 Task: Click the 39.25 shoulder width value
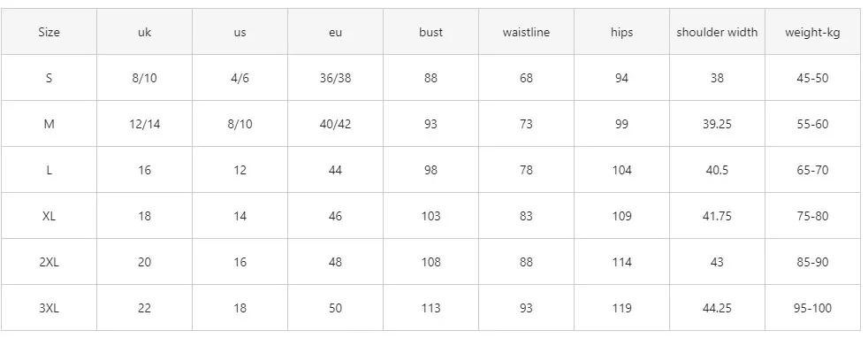point(717,124)
